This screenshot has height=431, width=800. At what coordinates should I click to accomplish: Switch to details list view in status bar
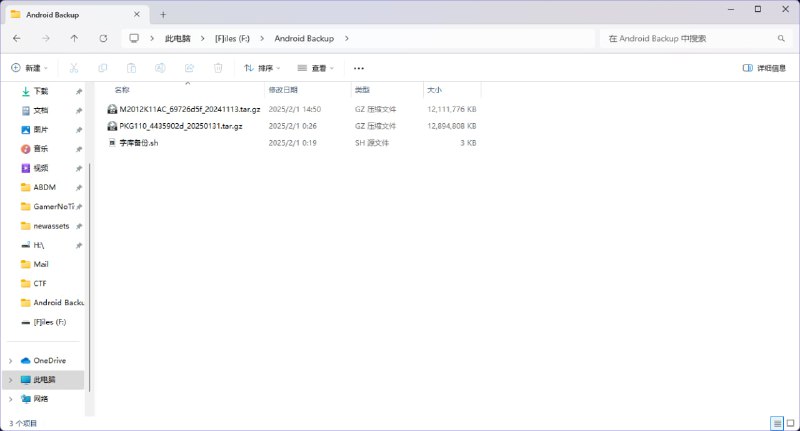point(775,423)
